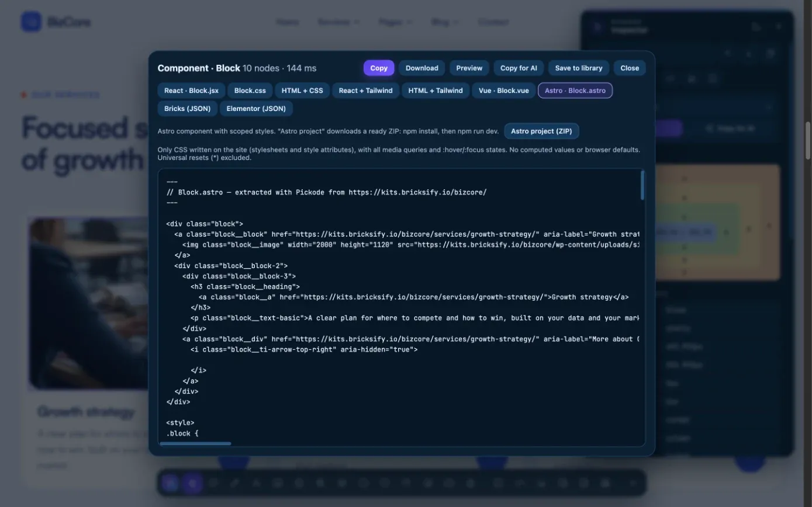The height and width of the screenshot is (507, 812).
Task: Click the Copy for AI button
Action: tap(519, 68)
